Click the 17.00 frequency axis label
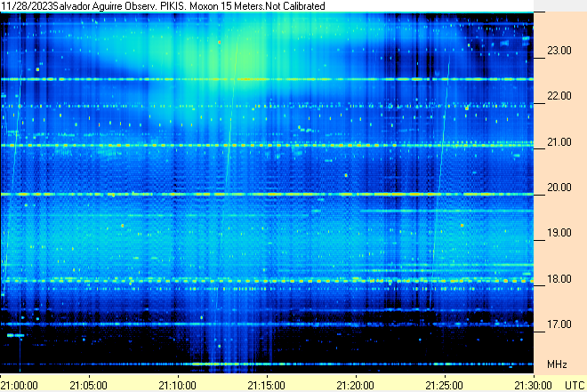The image size is (587, 392). (559, 324)
